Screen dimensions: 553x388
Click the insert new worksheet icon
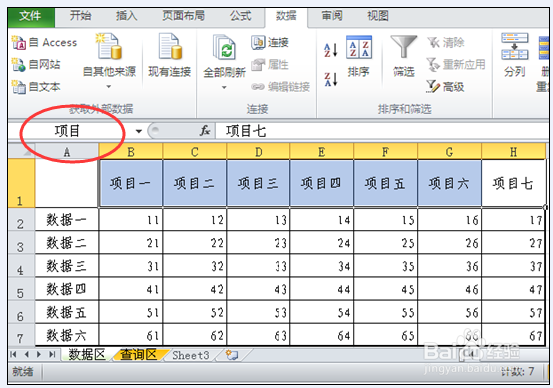click(232, 355)
